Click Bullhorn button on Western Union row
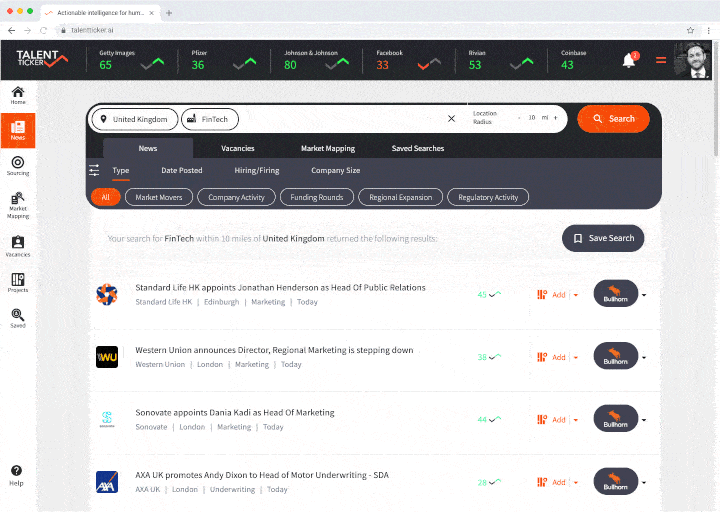 (616, 356)
